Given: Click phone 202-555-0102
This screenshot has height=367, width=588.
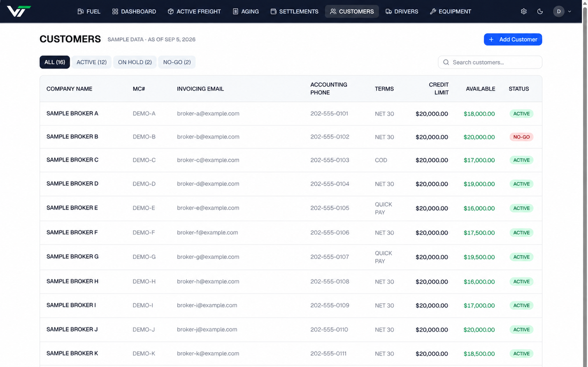Looking at the screenshot, I should point(330,137).
